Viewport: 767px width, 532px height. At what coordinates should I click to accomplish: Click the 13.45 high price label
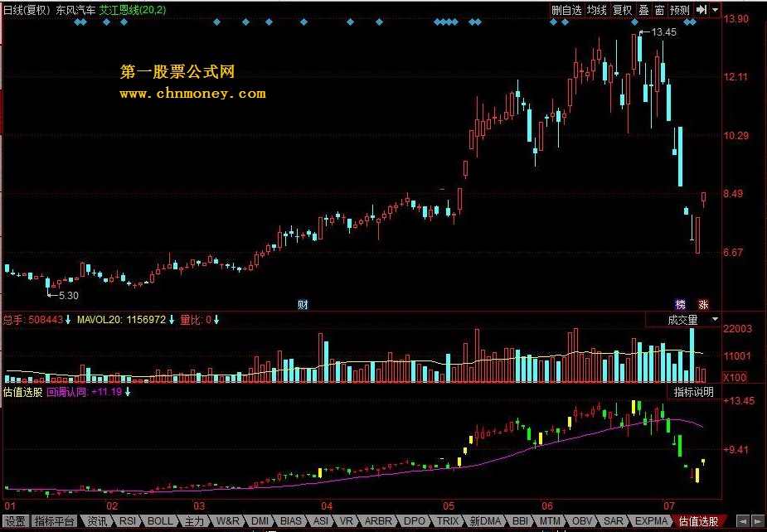pyautogui.click(x=664, y=32)
